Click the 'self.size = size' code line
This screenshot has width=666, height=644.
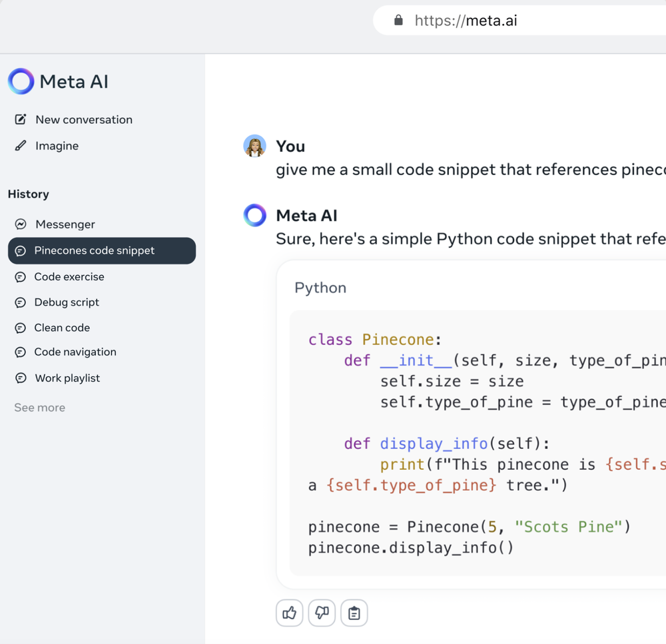coord(452,382)
